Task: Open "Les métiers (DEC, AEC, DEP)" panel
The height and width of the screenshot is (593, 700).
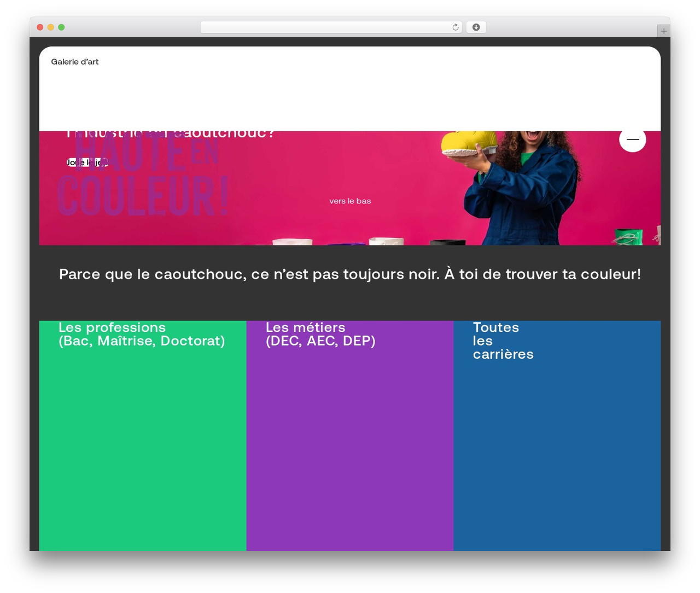Action: pyautogui.click(x=350, y=435)
